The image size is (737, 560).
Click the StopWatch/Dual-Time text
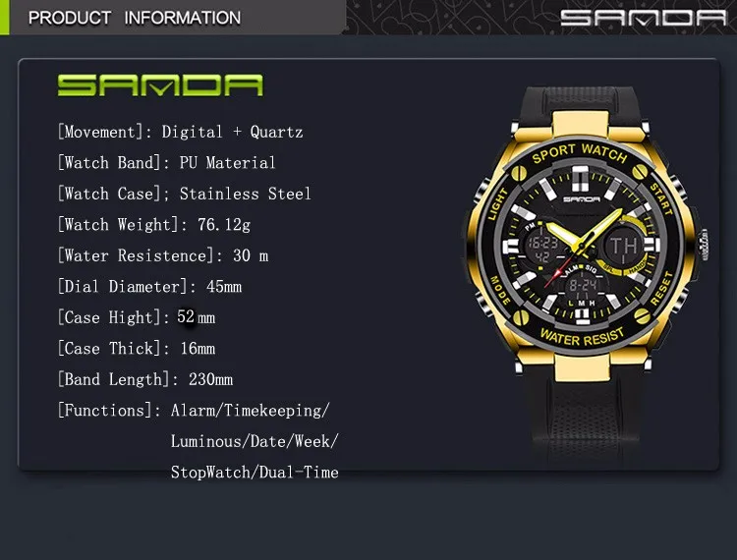tap(255, 473)
